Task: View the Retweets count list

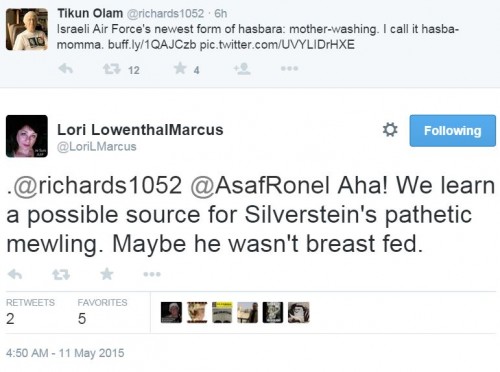Action: [x=30, y=311]
